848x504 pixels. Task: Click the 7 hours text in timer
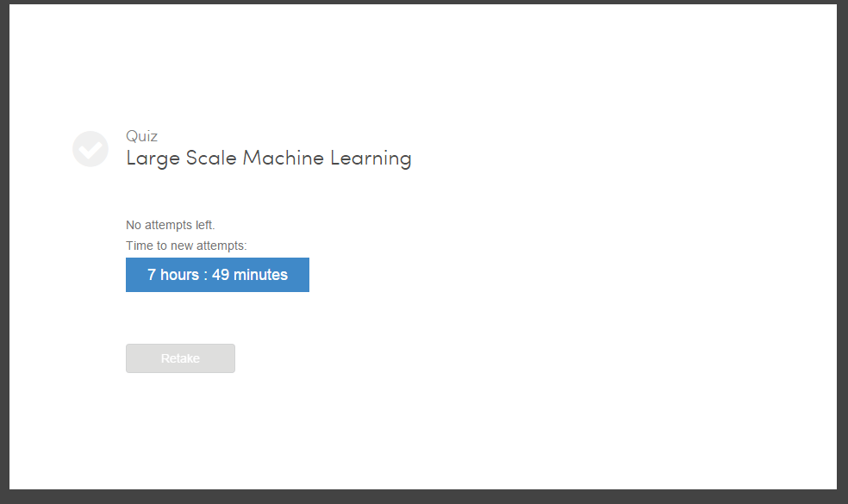coord(173,275)
